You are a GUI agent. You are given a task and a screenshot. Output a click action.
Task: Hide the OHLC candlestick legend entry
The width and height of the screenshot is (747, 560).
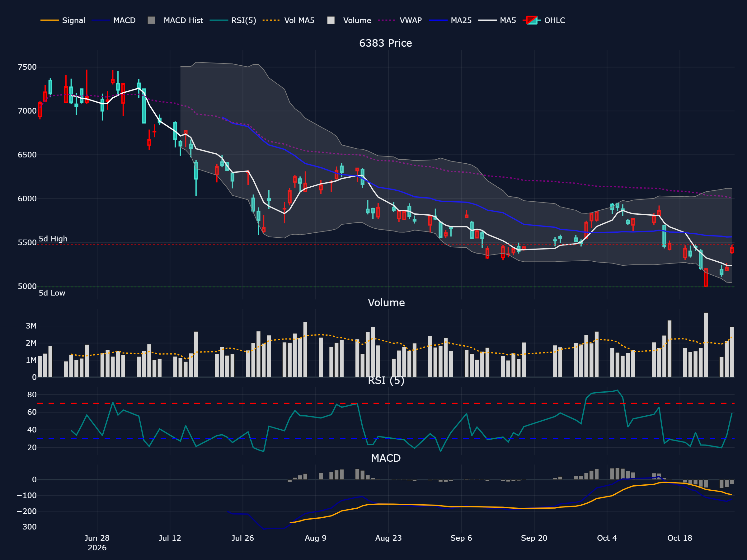[x=544, y=20]
